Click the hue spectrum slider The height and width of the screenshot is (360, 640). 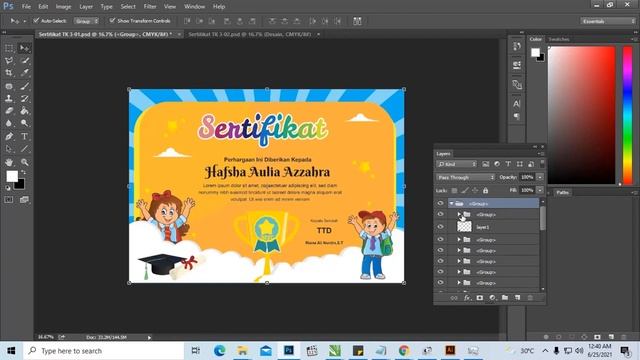click(x=627, y=115)
